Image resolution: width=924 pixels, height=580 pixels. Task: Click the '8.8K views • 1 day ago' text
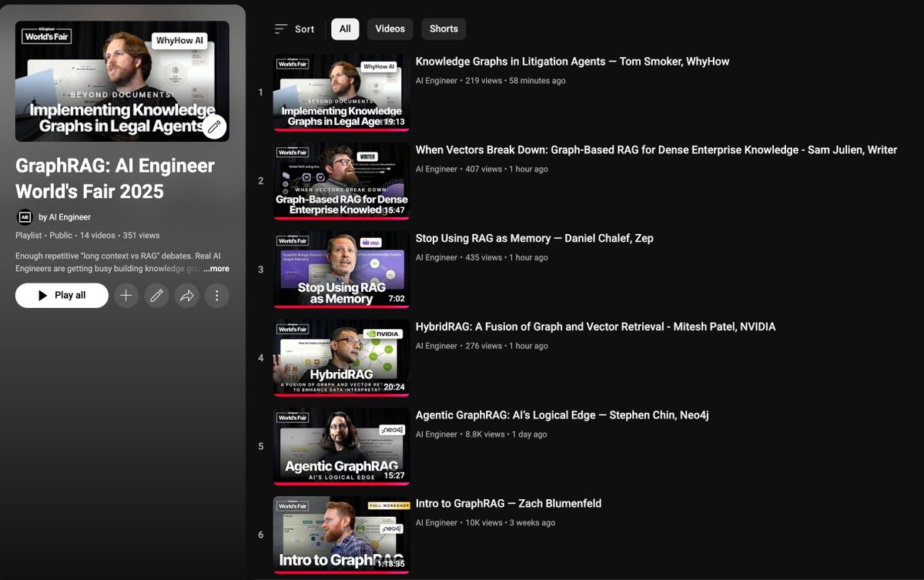point(506,434)
